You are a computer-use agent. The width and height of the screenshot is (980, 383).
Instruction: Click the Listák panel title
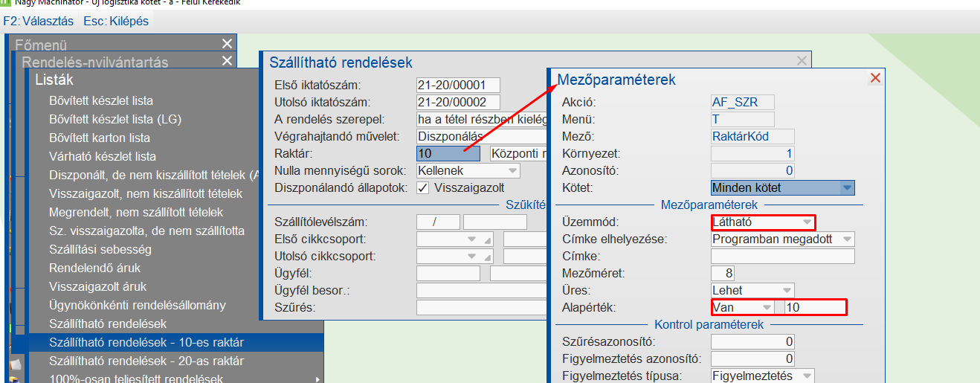point(54,80)
